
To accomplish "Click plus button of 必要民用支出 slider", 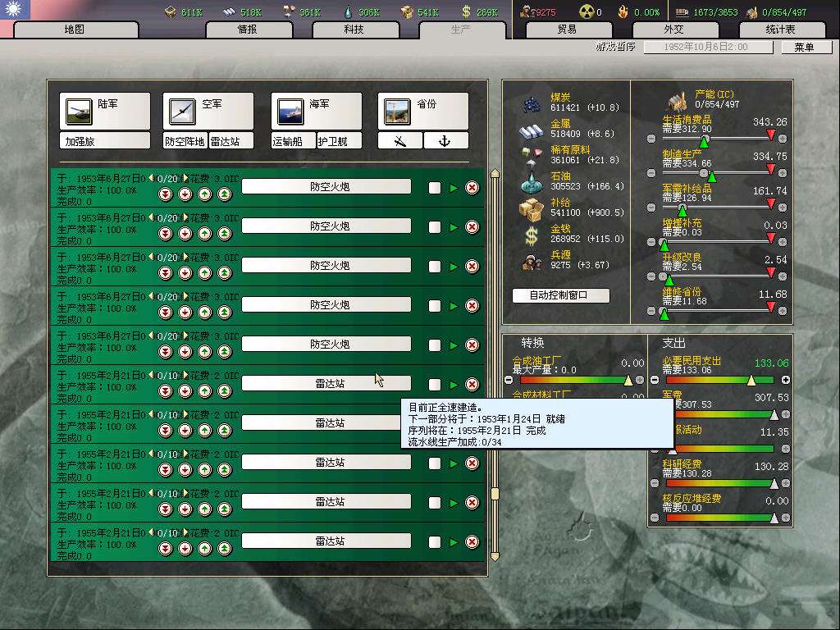I will tap(786, 380).
